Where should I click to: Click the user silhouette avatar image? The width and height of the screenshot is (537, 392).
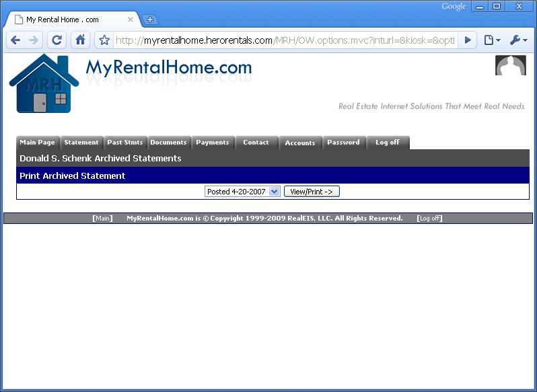pos(510,65)
